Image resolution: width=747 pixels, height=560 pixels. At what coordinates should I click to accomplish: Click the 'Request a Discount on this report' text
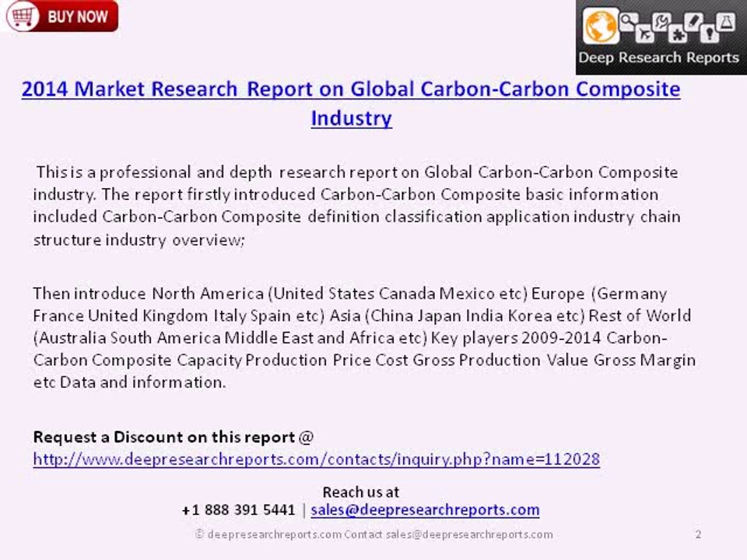(164, 436)
